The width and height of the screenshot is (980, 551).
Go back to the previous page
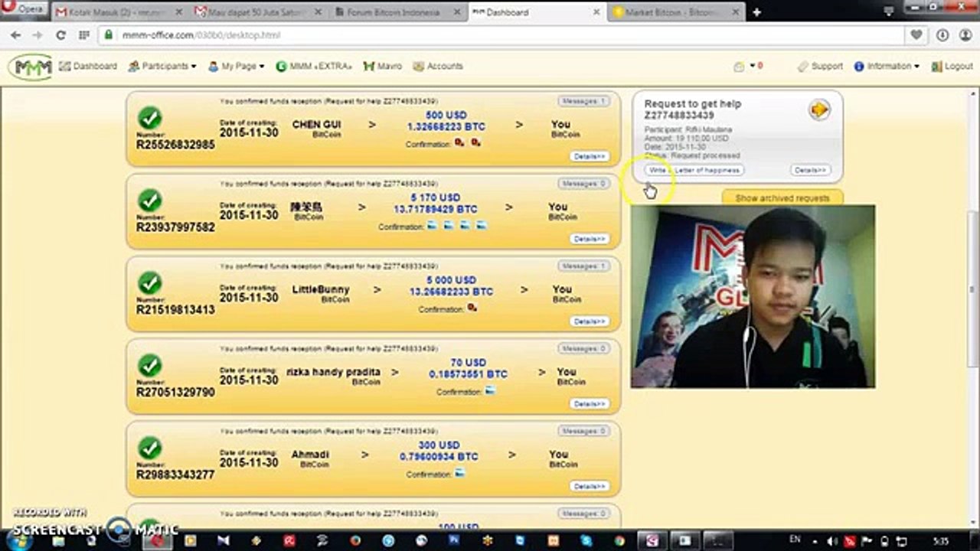click(x=16, y=35)
